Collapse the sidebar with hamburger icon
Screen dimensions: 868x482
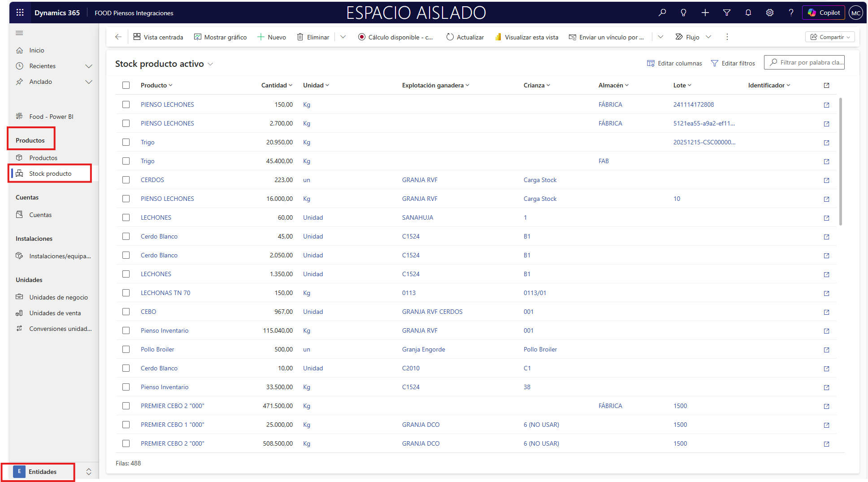point(19,33)
